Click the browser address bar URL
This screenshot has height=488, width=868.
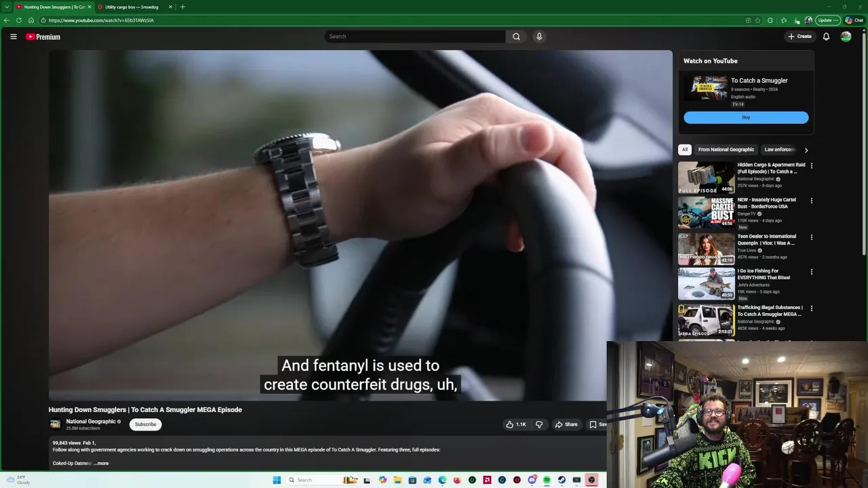(x=101, y=20)
